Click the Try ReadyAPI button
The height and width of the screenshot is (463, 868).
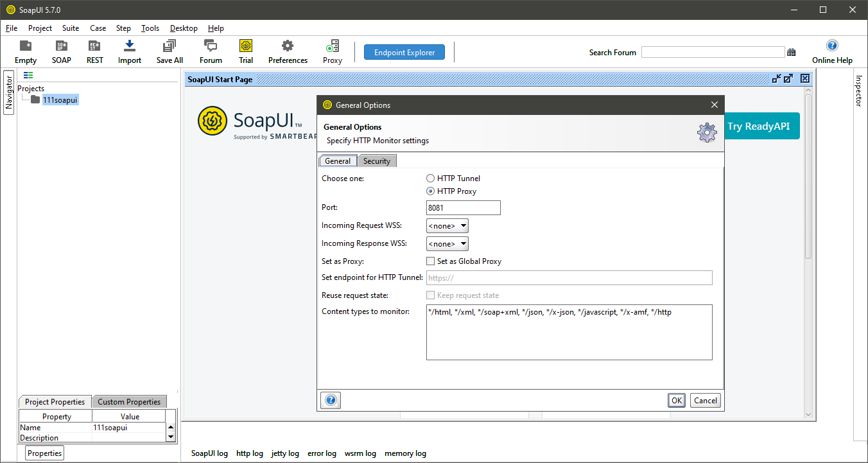[762, 127]
